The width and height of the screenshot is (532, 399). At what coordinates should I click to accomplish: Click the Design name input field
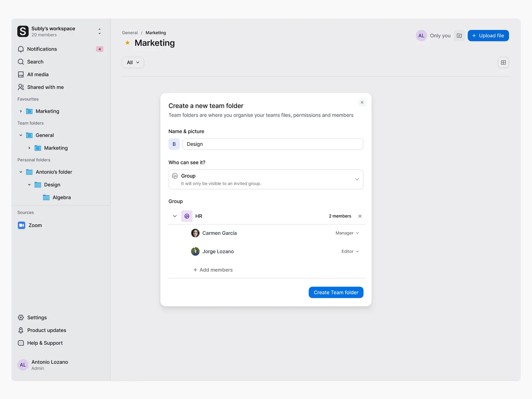(x=272, y=144)
